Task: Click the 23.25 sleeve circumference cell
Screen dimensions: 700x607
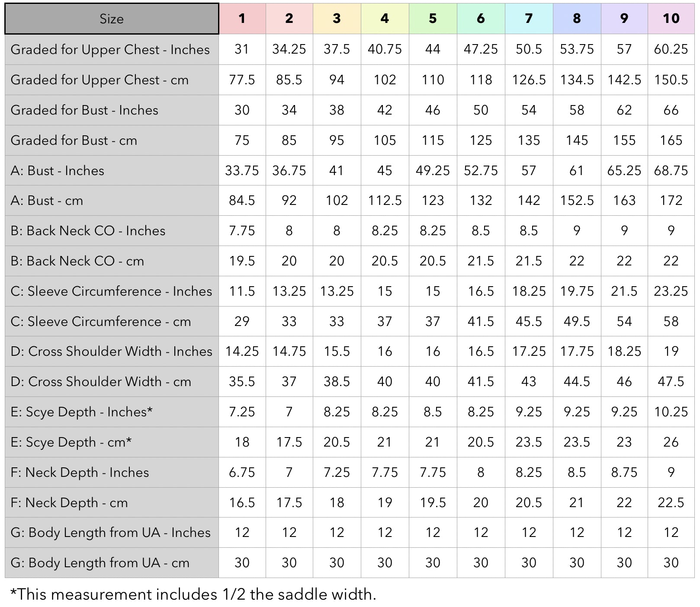Action: point(671,291)
